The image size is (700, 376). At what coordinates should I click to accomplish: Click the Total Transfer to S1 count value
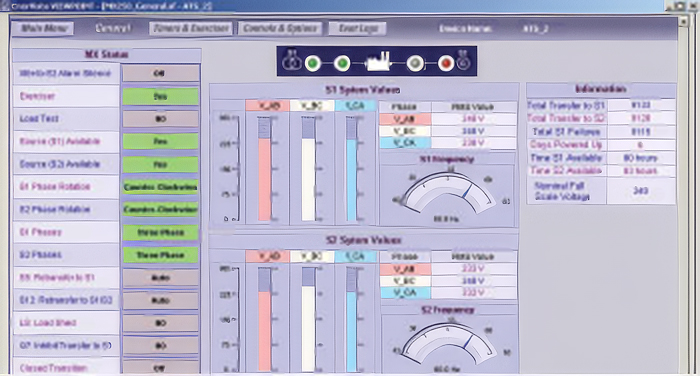[641, 105]
